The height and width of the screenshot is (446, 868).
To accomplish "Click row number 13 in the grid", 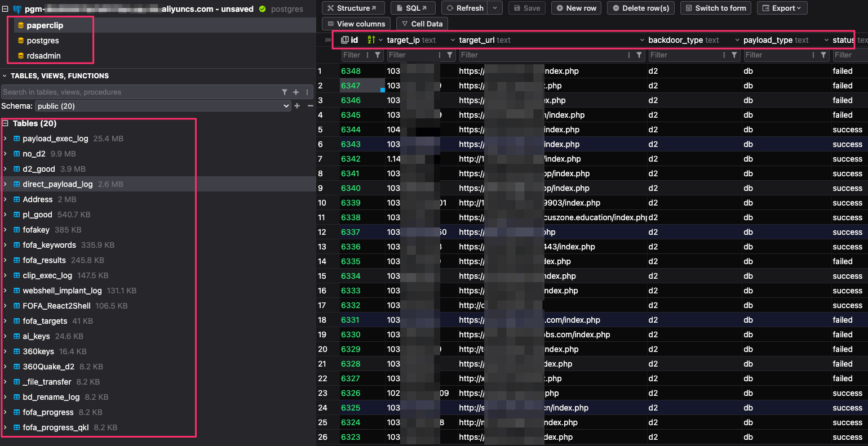I will tap(322, 247).
